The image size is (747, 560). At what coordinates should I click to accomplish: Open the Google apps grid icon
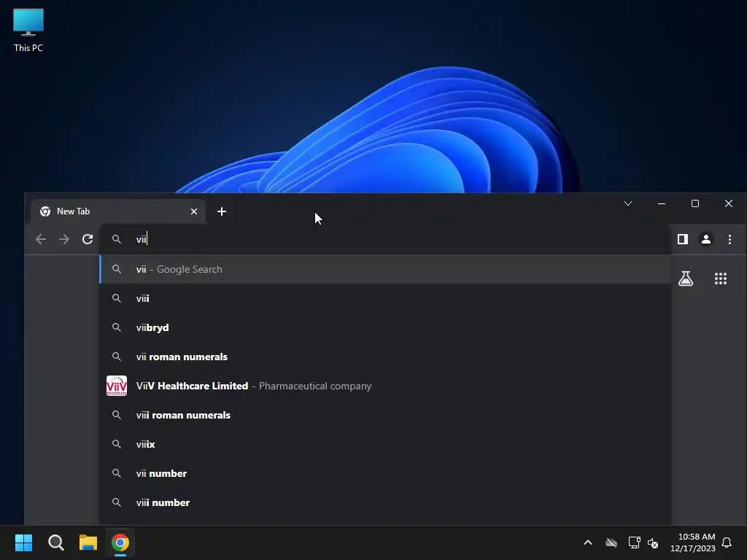(x=721, y=279)
